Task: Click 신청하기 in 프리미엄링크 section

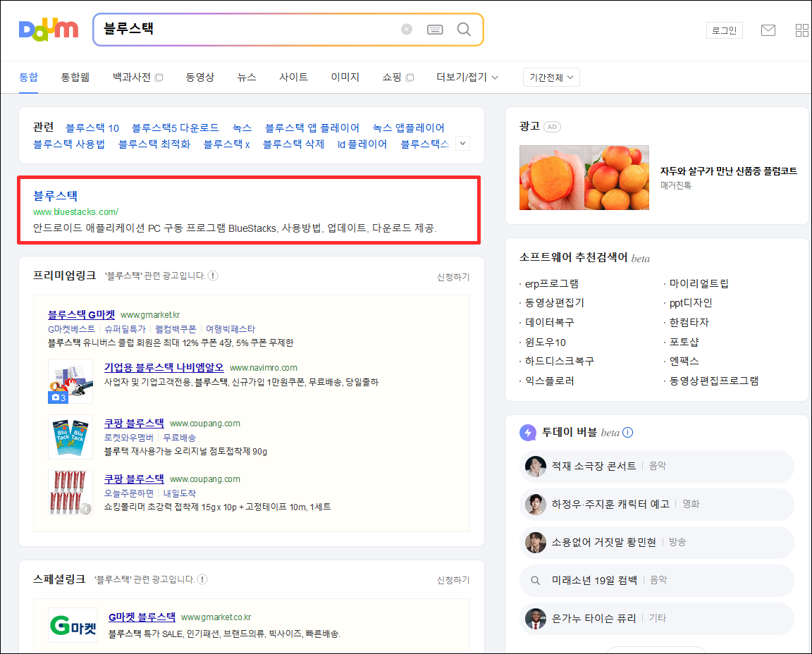Action: click(453, 277)
